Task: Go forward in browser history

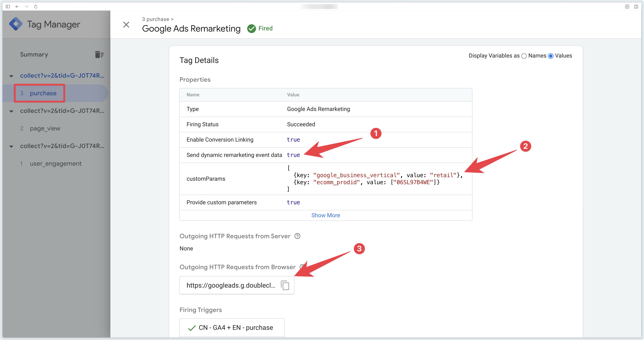Action: coord(26,7)
